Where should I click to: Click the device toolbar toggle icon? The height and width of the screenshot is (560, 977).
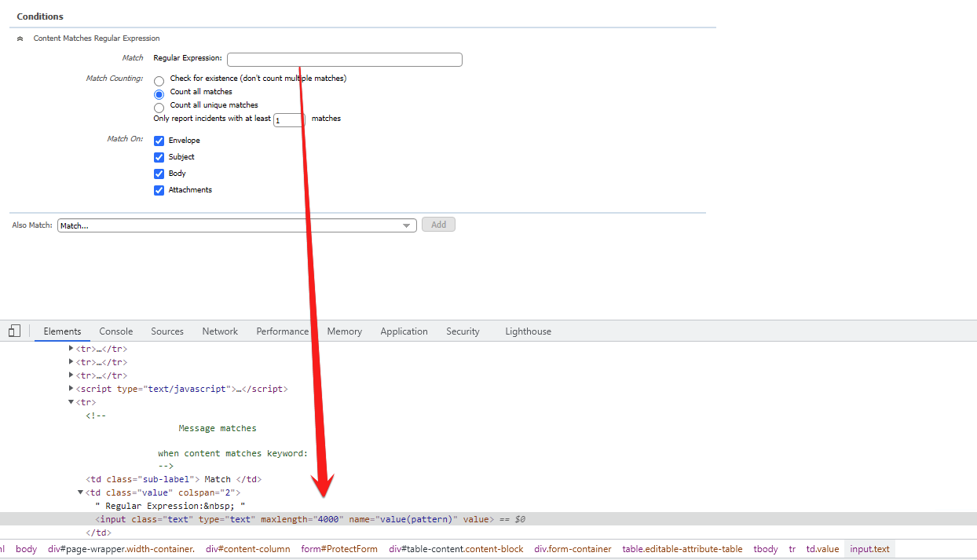click(x=14, y=331)
